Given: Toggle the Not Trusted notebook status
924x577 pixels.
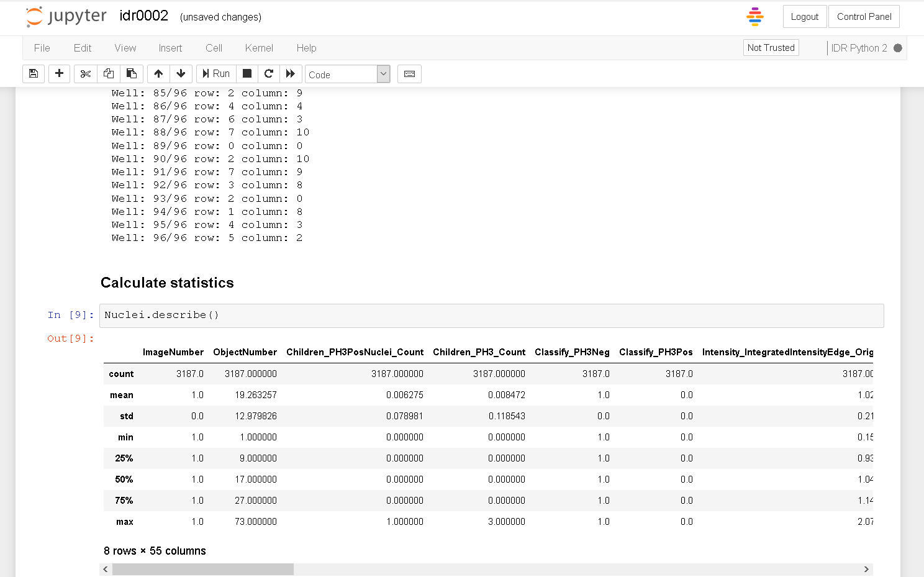Looking at the screenshot, I should click(x=771, y=48).
